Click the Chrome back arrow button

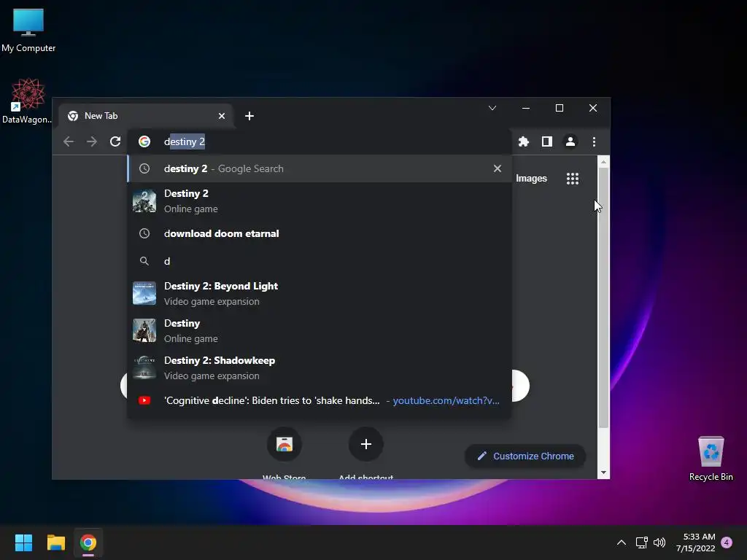point(69,141)
